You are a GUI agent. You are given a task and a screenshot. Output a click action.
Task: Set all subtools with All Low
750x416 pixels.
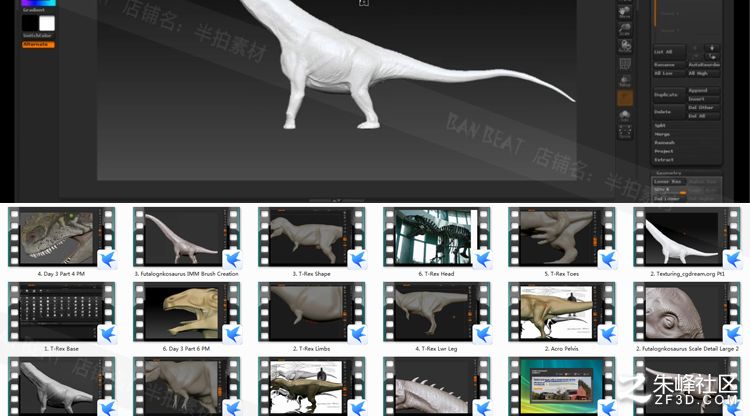click(670, 74)
